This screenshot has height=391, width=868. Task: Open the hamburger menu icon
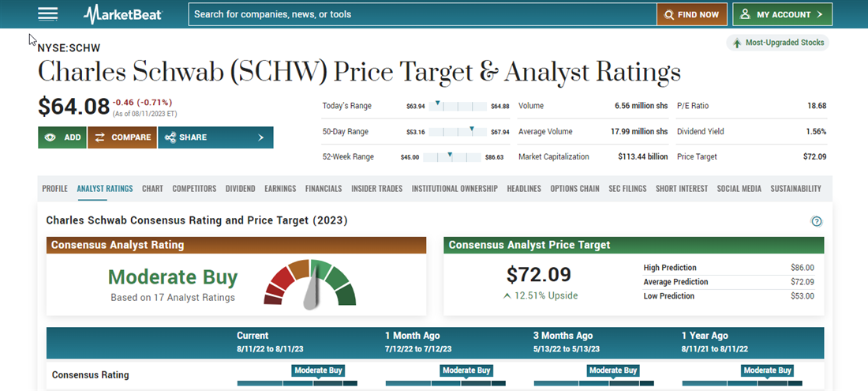(47, 14)
